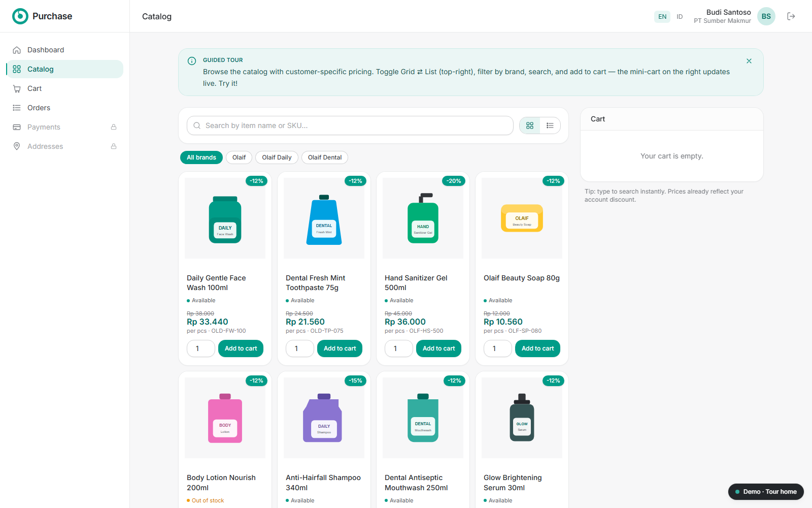
Task: Click the Orders list icon in sidebar
Action: (x=17, y=108)
